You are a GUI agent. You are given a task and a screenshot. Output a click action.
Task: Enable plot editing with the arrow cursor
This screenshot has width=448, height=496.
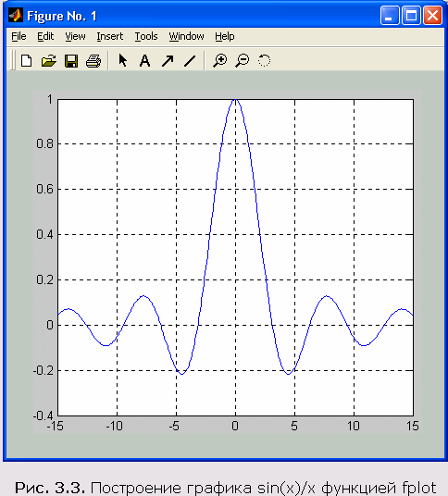click(122, 60)
